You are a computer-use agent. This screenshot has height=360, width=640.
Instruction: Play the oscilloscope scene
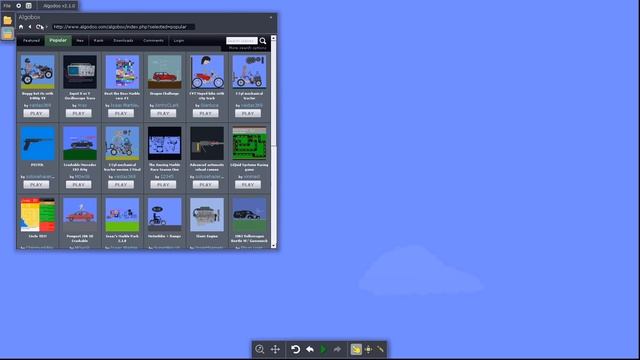pos(79,113)
